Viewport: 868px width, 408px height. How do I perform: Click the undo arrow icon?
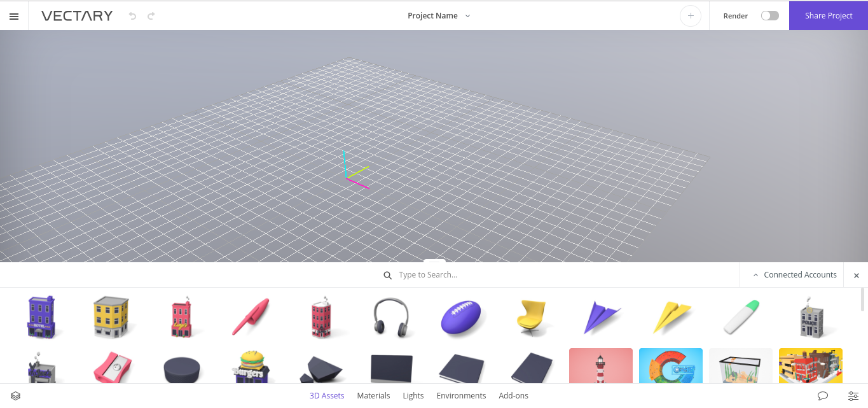click(x=132, y=16)
